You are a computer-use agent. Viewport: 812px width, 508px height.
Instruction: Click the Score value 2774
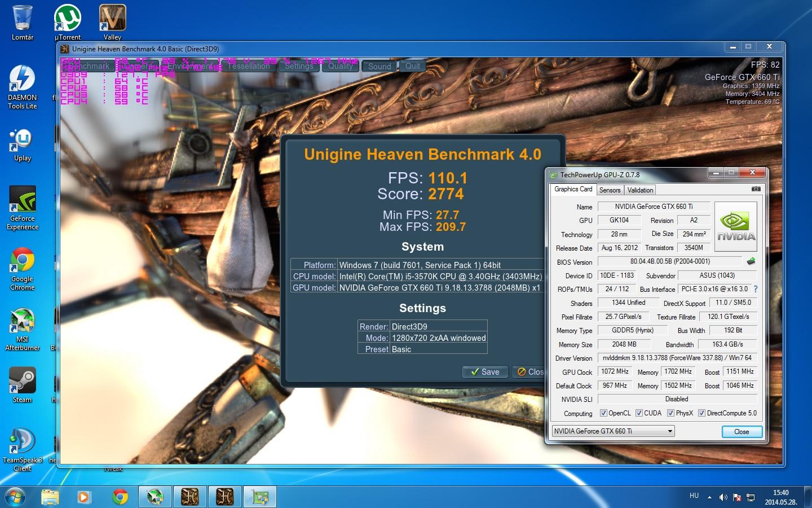pos(445,194)
